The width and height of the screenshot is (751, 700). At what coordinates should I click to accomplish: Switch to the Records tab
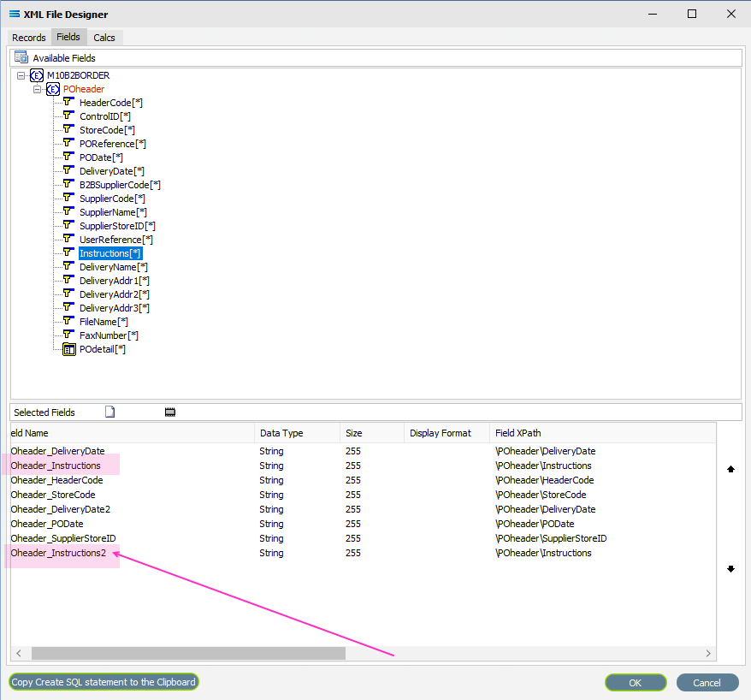pyautogui.click(x=29, y=38)
